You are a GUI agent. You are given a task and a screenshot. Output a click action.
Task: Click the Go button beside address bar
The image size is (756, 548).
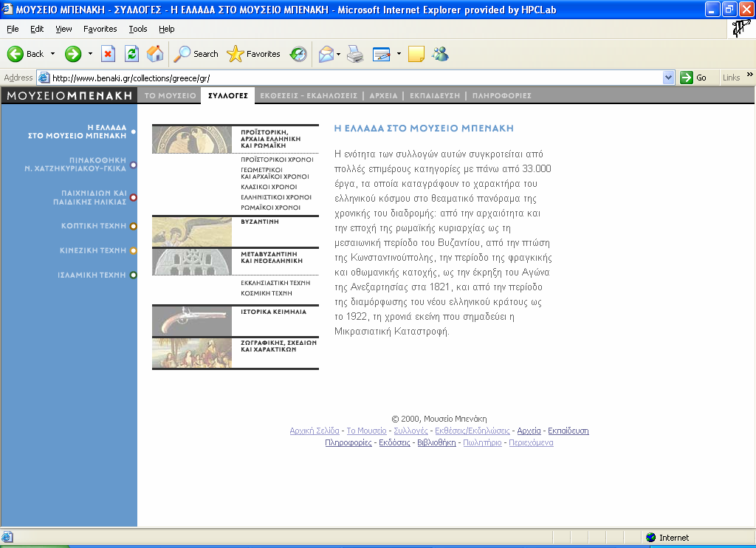[693, 78]
